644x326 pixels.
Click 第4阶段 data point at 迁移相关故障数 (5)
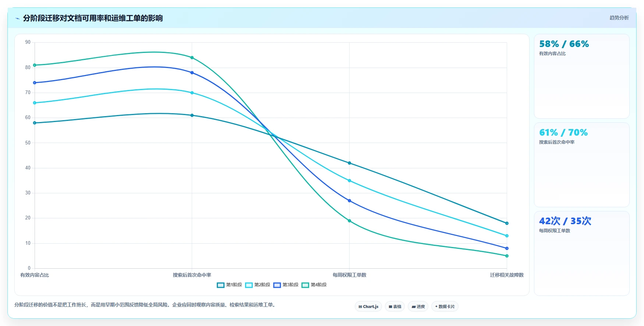(x=507, y=256)
